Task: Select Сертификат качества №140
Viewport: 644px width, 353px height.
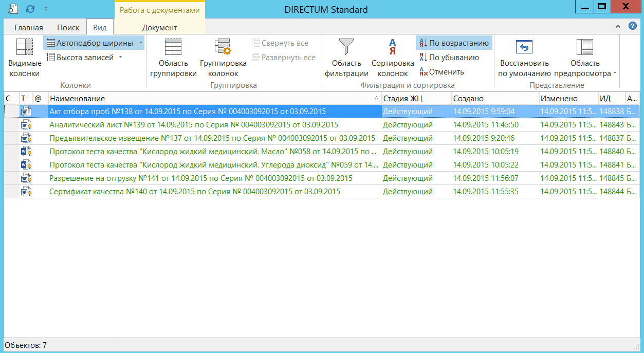Action: (195, 192)
